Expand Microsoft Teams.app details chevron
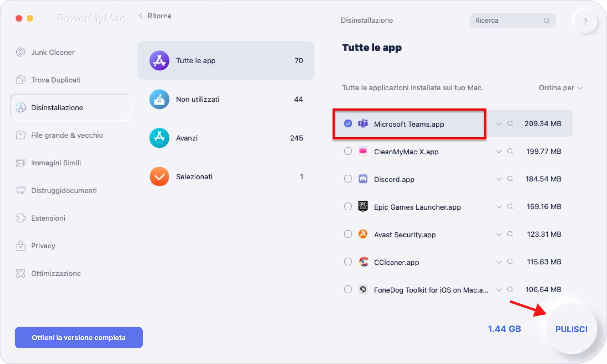The width and height of the screenshot is (607, 364). (x=498, y=124)
